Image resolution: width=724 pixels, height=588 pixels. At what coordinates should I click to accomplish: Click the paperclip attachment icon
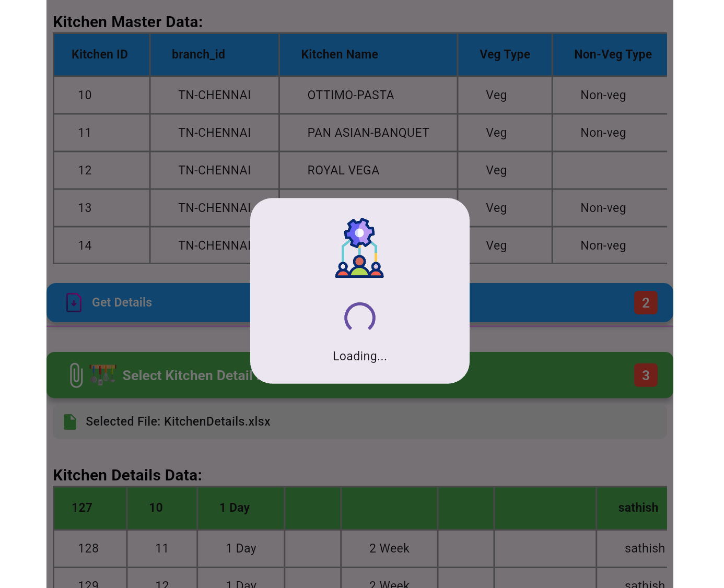click(x=76, y=375)
